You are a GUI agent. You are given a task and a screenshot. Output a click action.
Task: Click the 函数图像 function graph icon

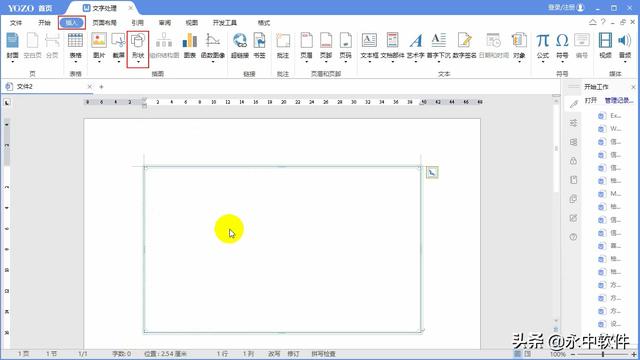pos(213,41)
